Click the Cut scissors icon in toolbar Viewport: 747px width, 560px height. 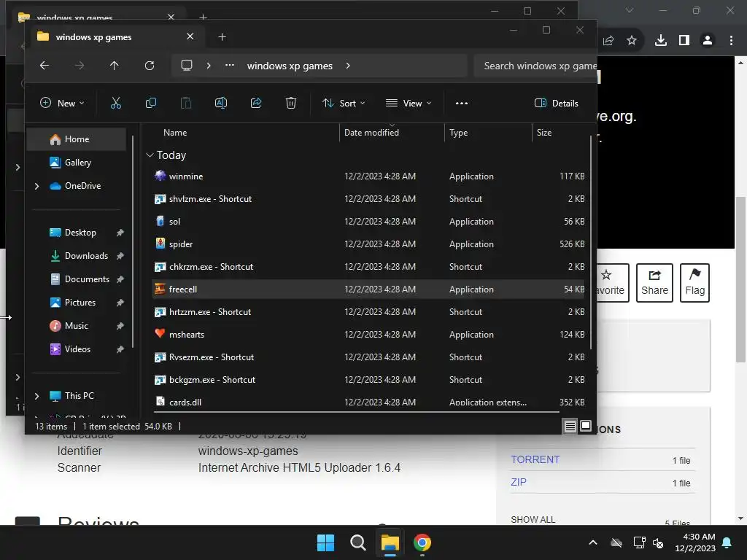(116, 103)
